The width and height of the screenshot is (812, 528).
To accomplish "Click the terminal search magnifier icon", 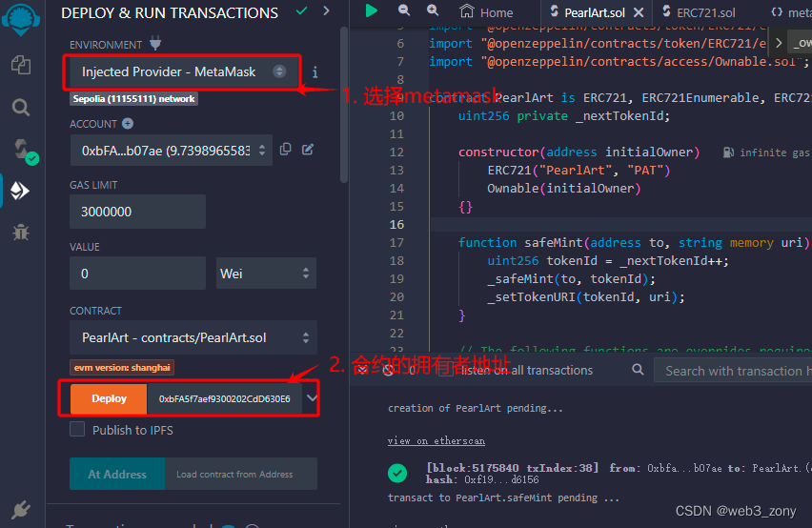I will (x=638, y=370).
